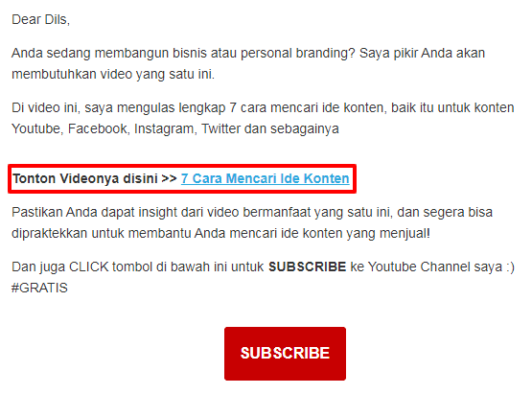
Task: Click the bold SUBSCRIBE word in the paragraph
Action: point(307,267)
